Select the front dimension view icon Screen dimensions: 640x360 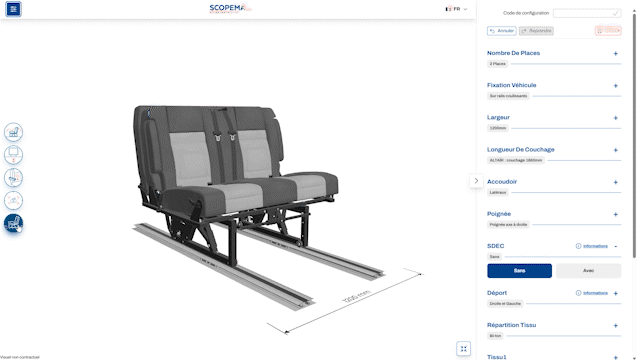point(13,155)
